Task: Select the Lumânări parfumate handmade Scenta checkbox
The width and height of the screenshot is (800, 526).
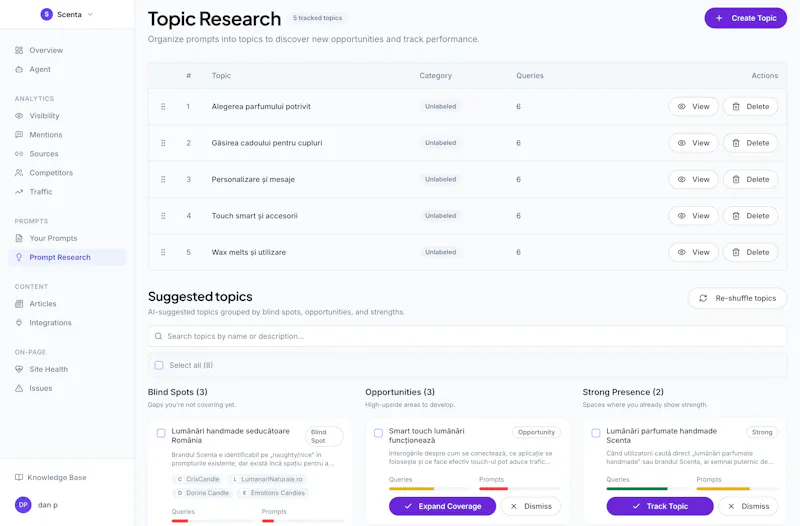Action: coord(595,433)
